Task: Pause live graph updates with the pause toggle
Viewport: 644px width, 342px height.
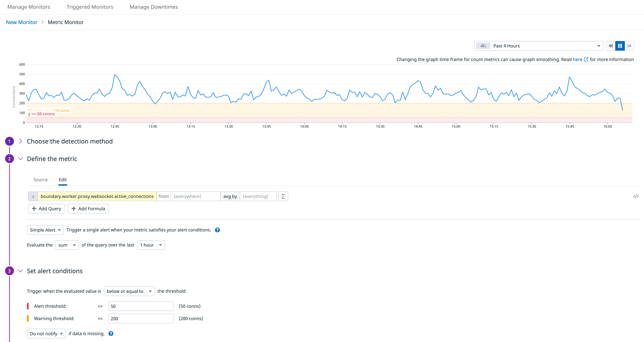Action: (x=620, y=46)
